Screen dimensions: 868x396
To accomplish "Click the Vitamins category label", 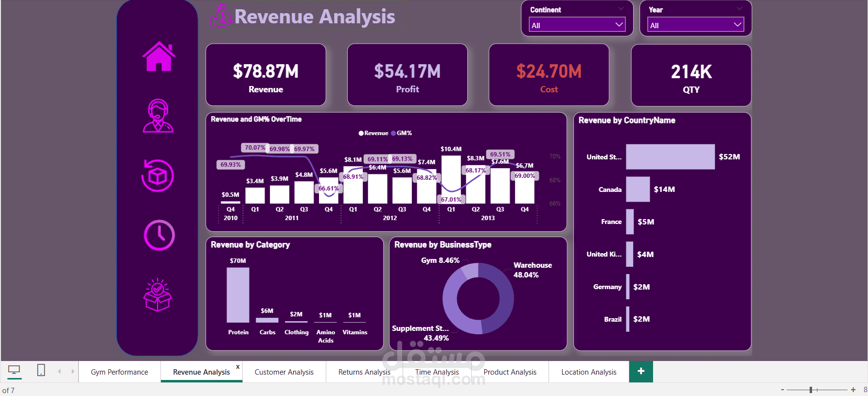I will (355, 332).
